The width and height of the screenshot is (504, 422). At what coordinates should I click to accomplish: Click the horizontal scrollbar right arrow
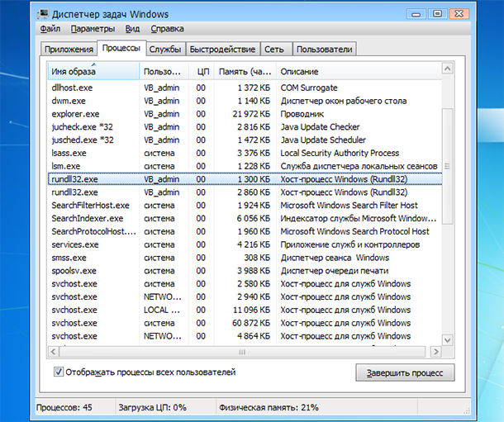(436, 352)
